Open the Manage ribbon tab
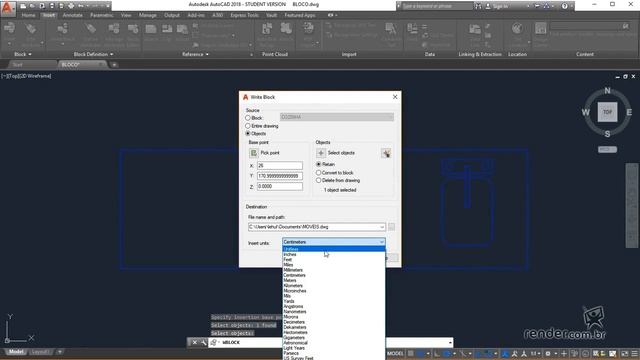This screenshot has height=360, width=640. pyautogui.click(x=148, y=15)
